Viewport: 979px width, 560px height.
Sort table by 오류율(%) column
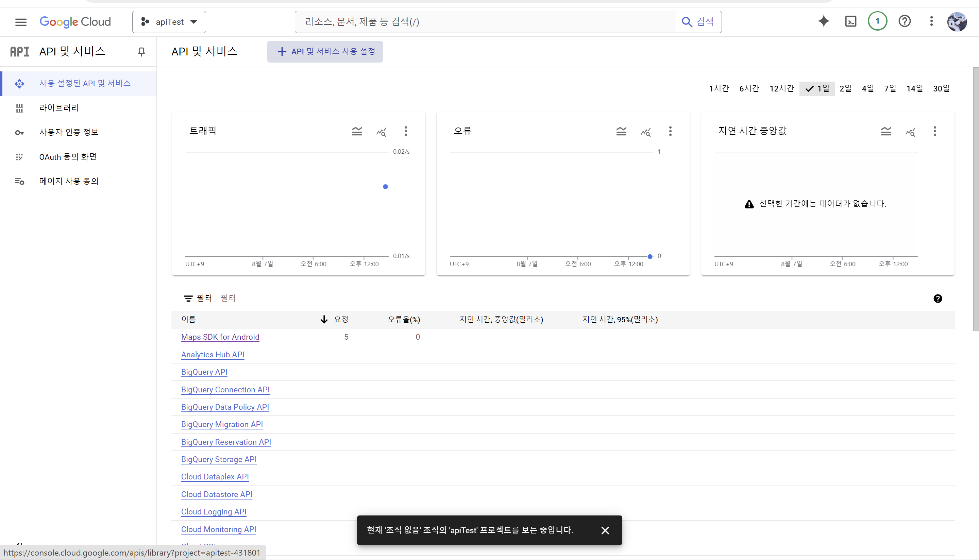(x=404, y=320)
